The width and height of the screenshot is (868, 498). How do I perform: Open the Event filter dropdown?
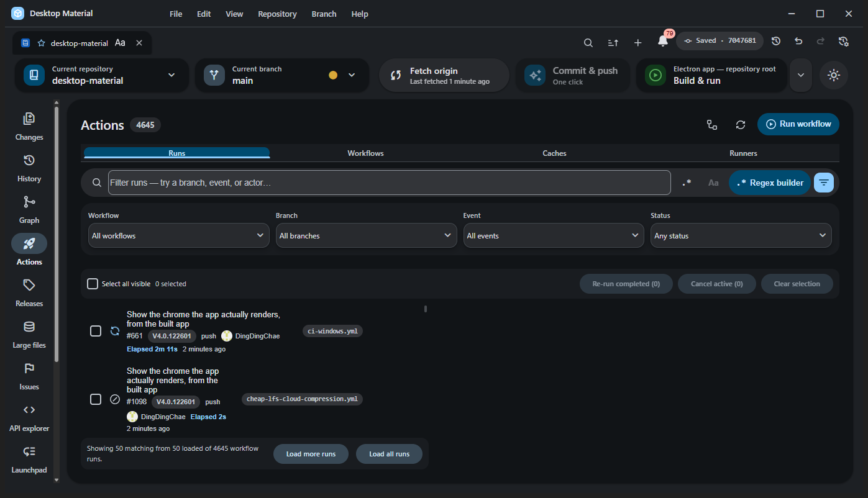pos(554,236)
